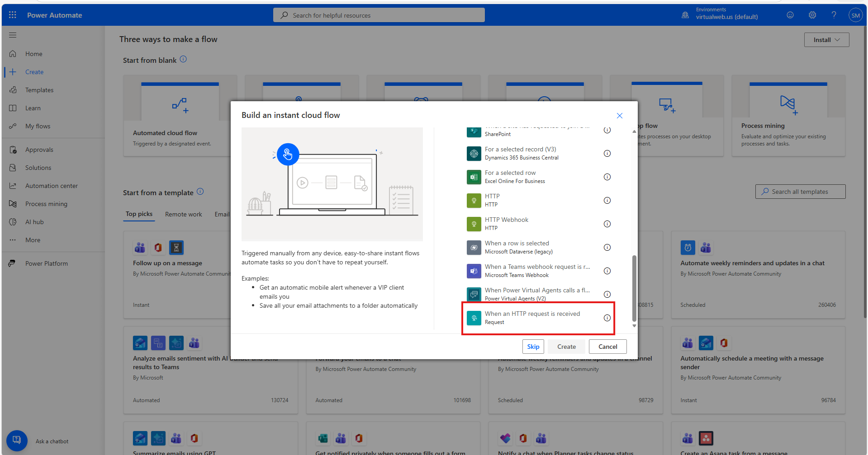Collapse the left navigation hamburger menu

point(13,35)
